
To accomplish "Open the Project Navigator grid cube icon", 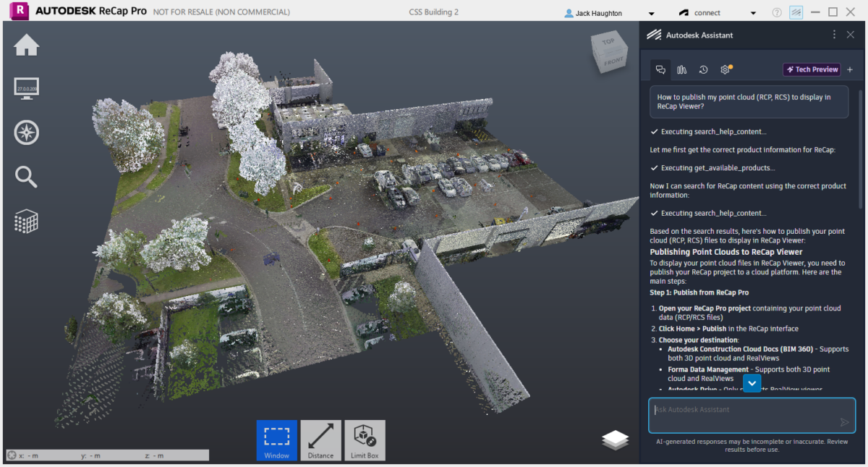I will point(27,222).
